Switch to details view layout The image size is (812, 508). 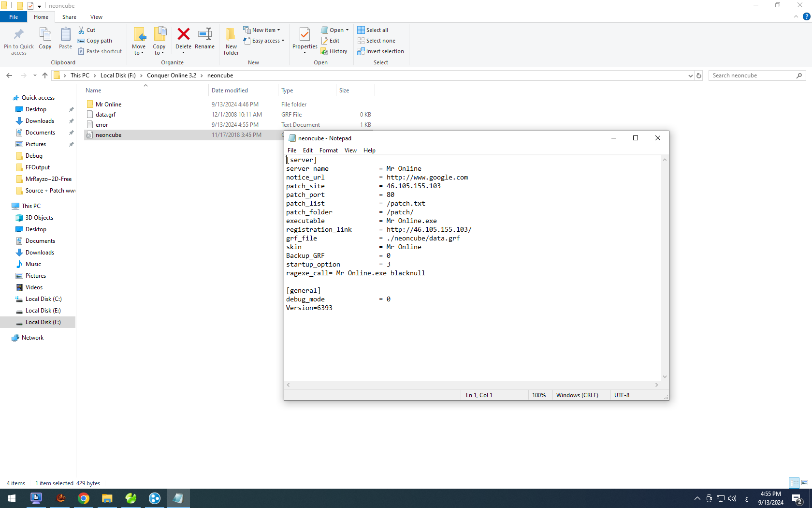(x=794, y=483)
